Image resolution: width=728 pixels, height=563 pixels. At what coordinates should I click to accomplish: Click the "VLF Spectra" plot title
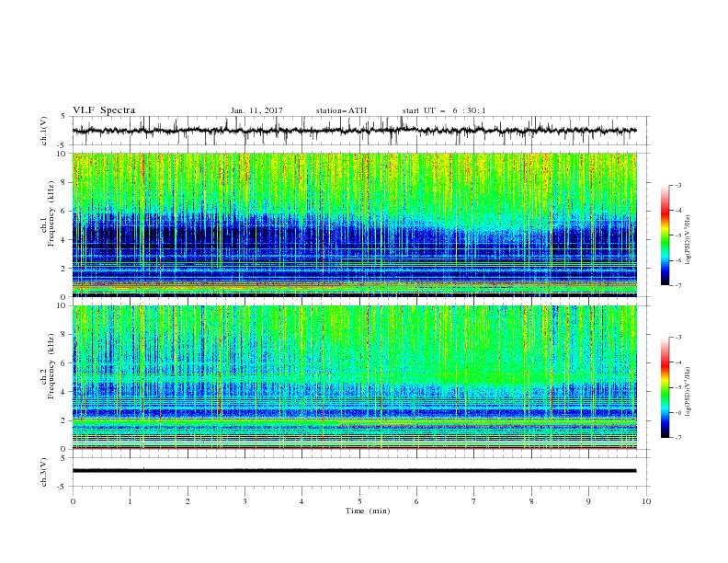tap(104, 110)
